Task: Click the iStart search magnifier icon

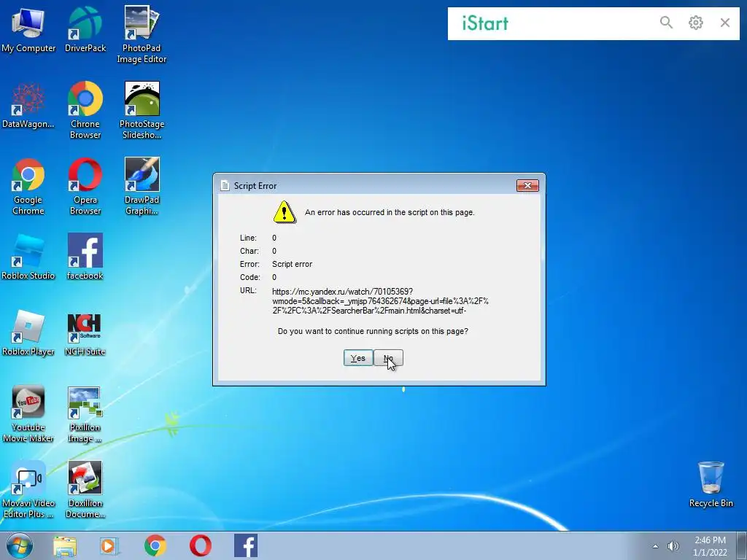Action: click(x=666, y=23)
